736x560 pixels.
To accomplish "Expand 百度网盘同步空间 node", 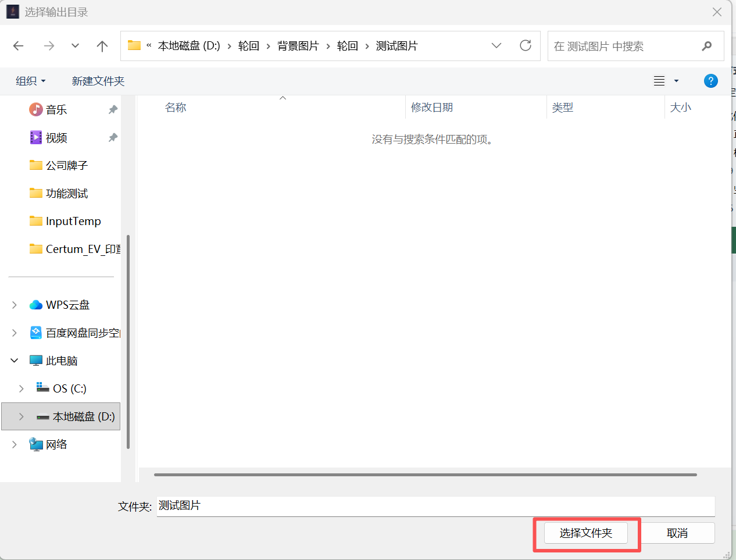I will pos(15,333).
